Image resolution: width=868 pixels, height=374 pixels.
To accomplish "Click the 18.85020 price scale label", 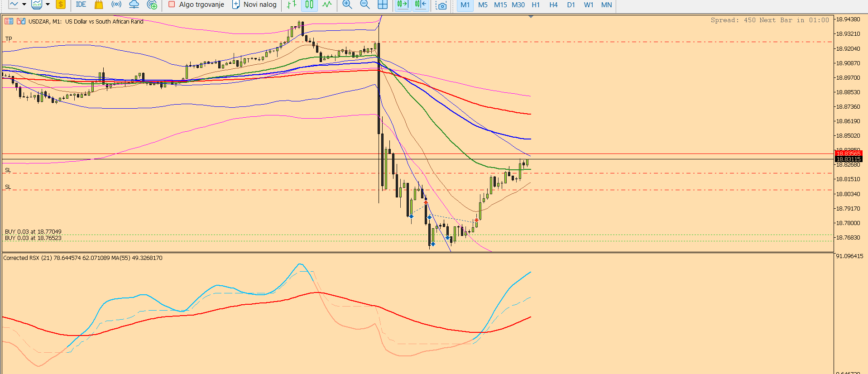I will (848, 136).
